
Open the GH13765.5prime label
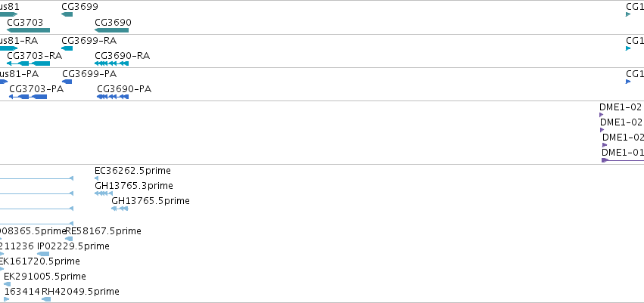point(151,201)
